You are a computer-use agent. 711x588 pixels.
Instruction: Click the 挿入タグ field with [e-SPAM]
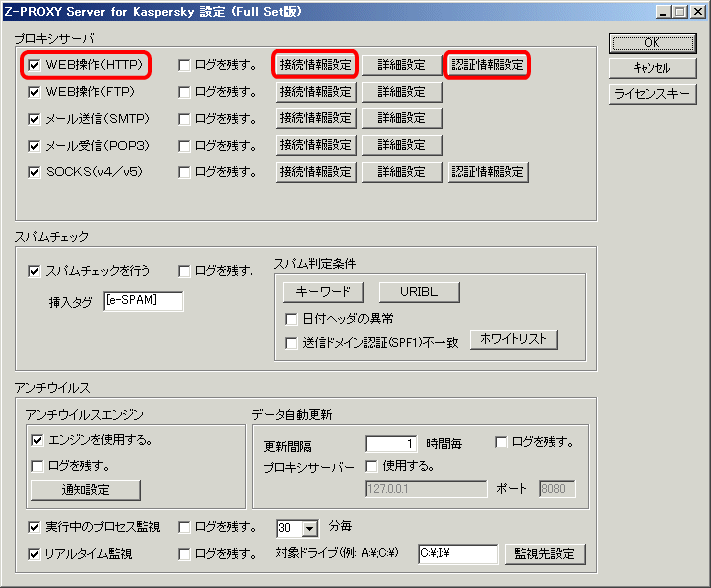point(143,301)
